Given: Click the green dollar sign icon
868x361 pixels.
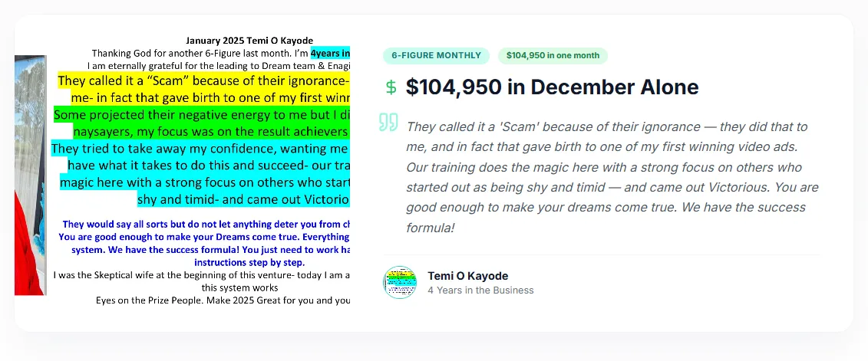Looking at the screenshot, I should [391, 87].
